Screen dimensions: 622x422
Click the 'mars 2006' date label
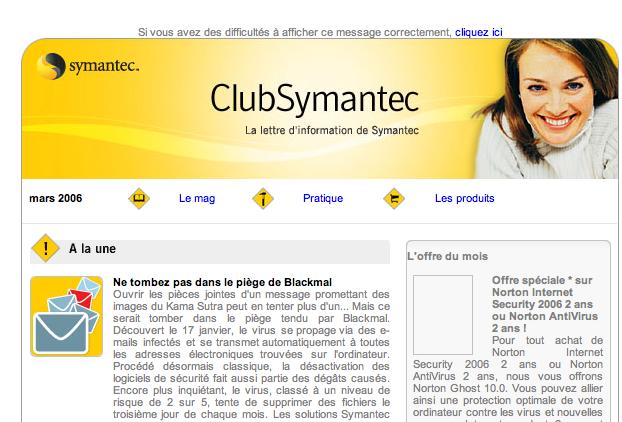[x=56, y=198]
